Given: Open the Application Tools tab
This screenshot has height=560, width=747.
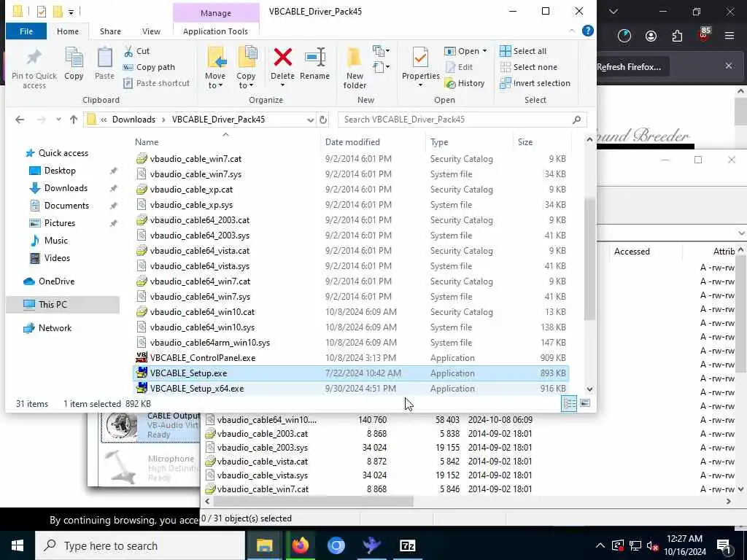Looking at the screenshot, I should tap(215, 31).
